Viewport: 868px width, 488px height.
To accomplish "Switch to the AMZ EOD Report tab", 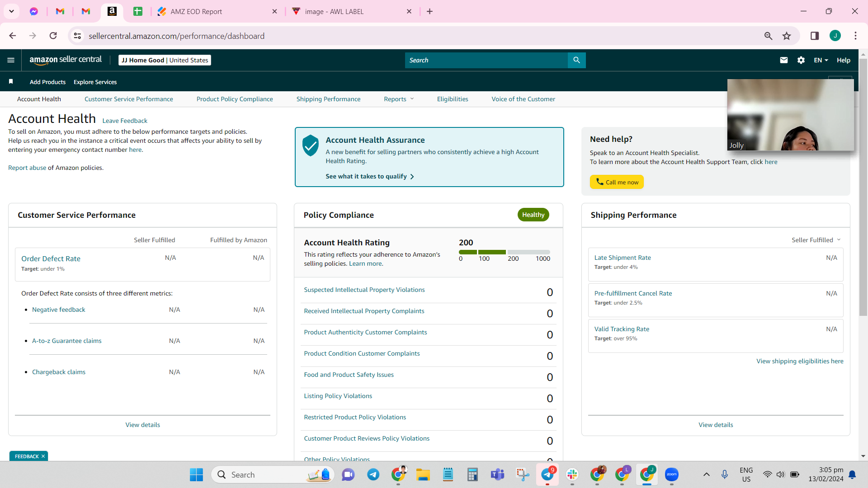I will [x=217, y=11].
